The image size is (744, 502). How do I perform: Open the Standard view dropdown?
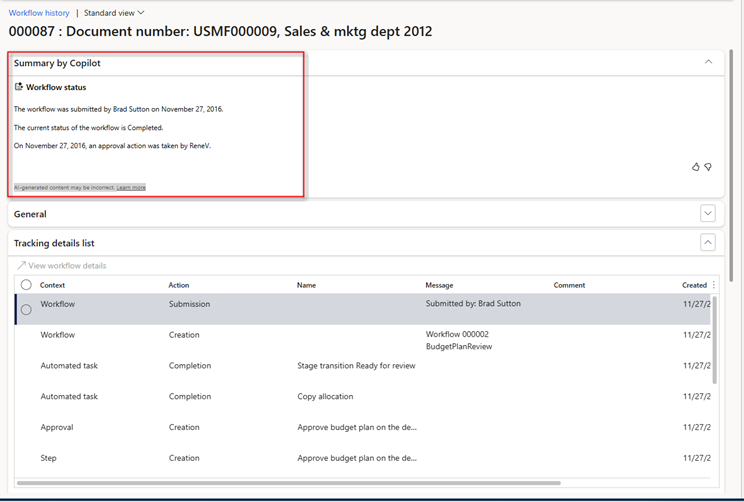(114, 13)
